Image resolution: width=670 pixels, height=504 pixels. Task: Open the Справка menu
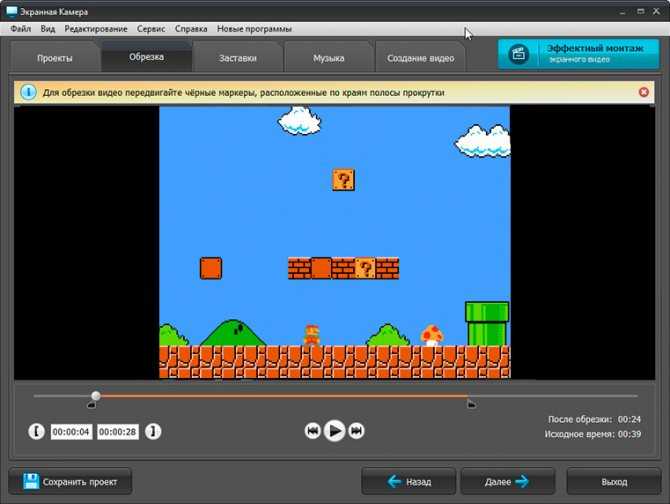pyautogui.click(x=191, y=29)
